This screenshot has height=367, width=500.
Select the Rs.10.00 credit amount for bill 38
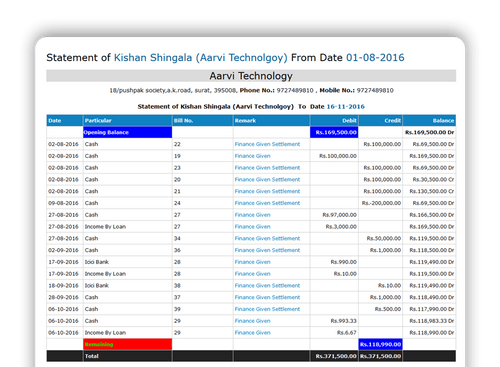tap(389, 285)
